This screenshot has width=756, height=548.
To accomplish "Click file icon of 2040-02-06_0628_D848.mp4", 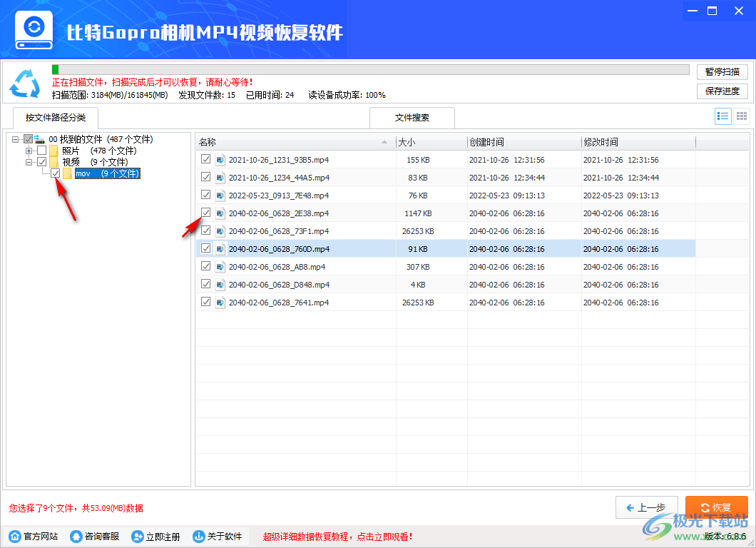I will click(x=220, y=285).
